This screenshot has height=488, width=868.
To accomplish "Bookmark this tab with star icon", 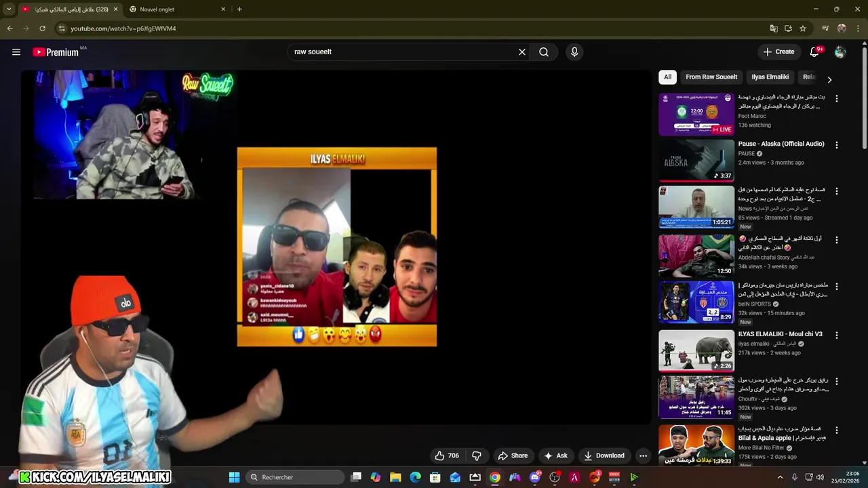I will (803, 28).
